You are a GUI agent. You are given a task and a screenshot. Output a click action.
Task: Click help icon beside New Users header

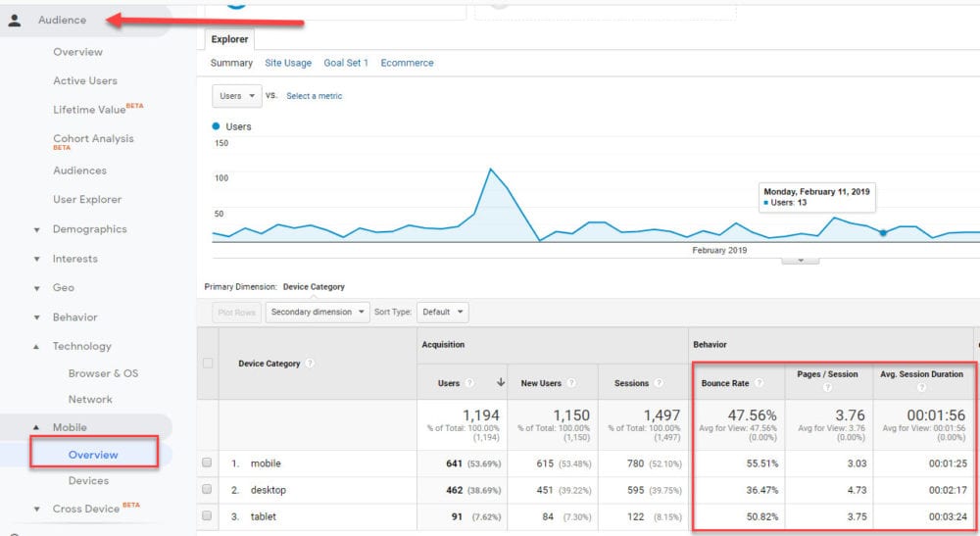pyautogui.click(x=570, y=383)
